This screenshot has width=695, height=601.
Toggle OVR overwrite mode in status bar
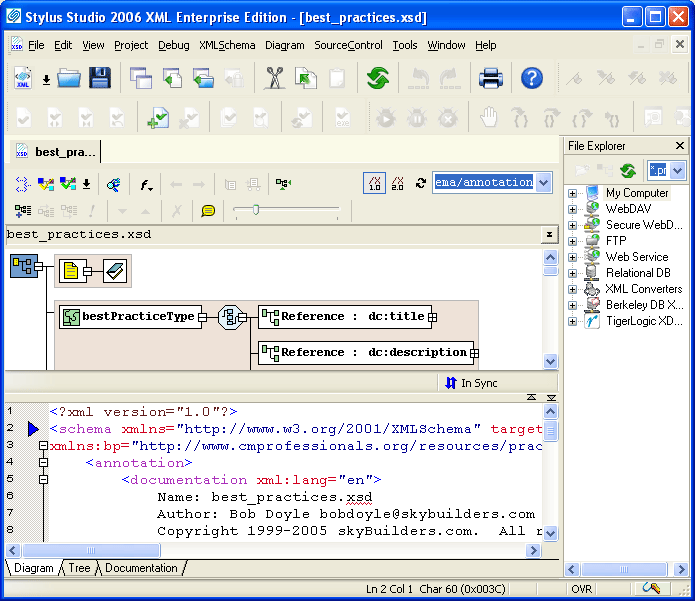(582, 589)
